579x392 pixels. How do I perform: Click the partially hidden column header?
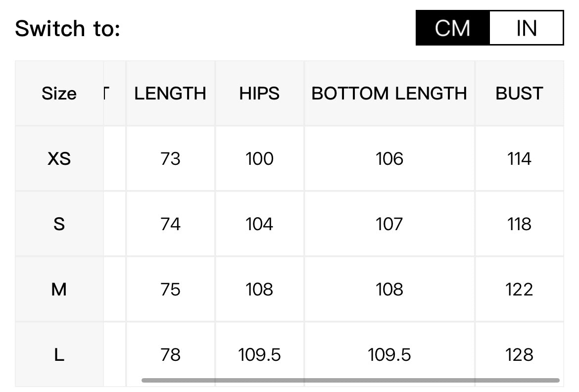coord(114,94)
